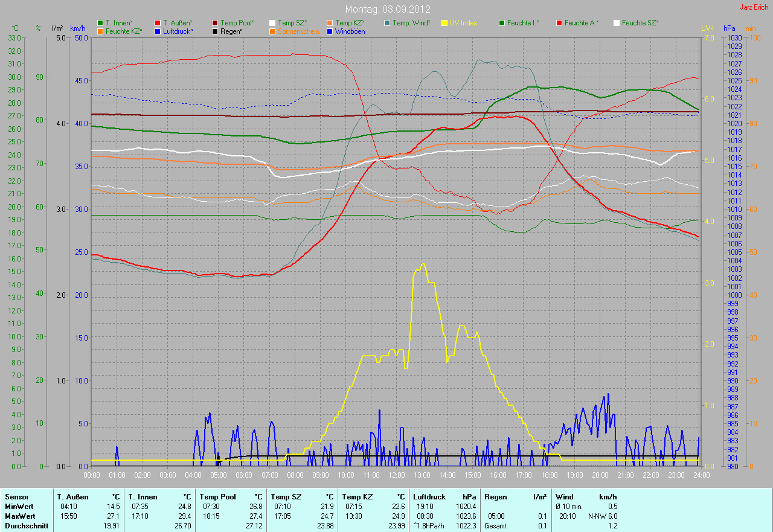Click the 'MinWert' row label in table

coord(19,507)
